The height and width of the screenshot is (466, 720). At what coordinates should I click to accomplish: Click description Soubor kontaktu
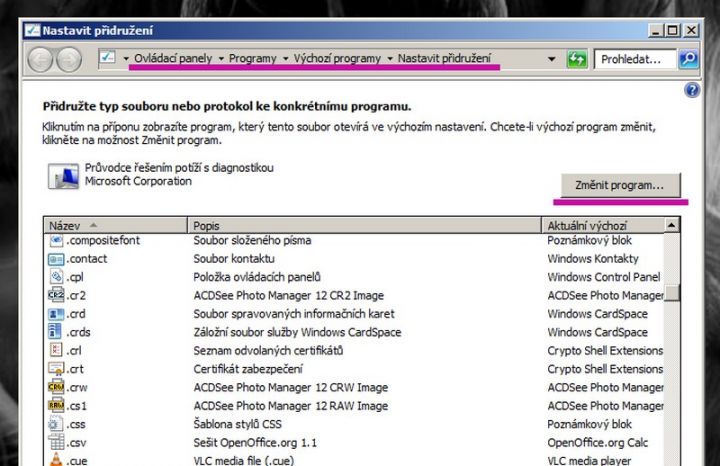tap(234, 258)
